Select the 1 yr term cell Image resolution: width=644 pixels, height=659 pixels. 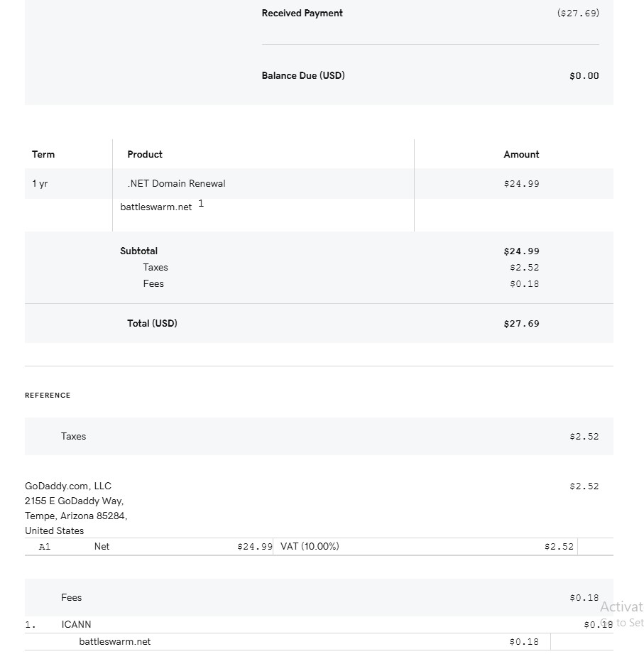click(x=40, y=184)
